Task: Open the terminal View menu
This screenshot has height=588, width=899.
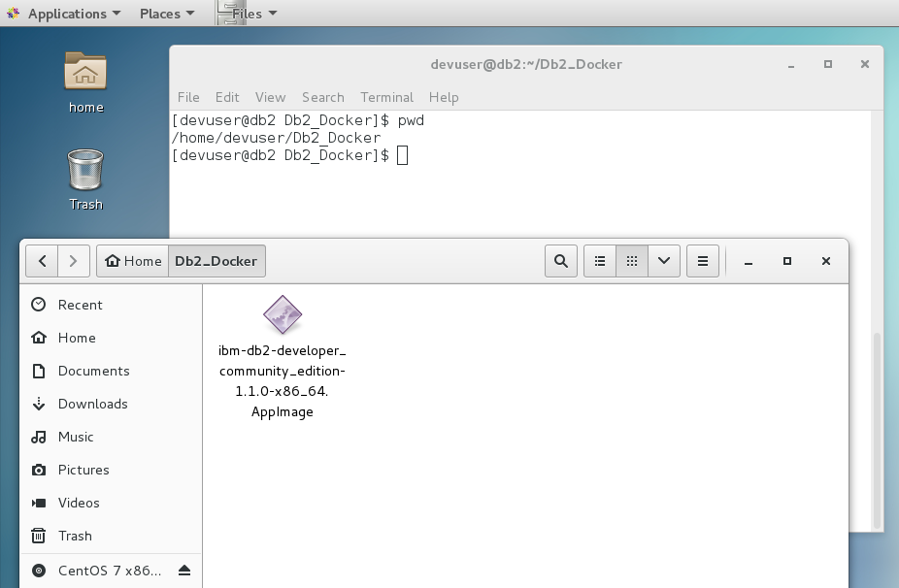Action: [270, 97]
